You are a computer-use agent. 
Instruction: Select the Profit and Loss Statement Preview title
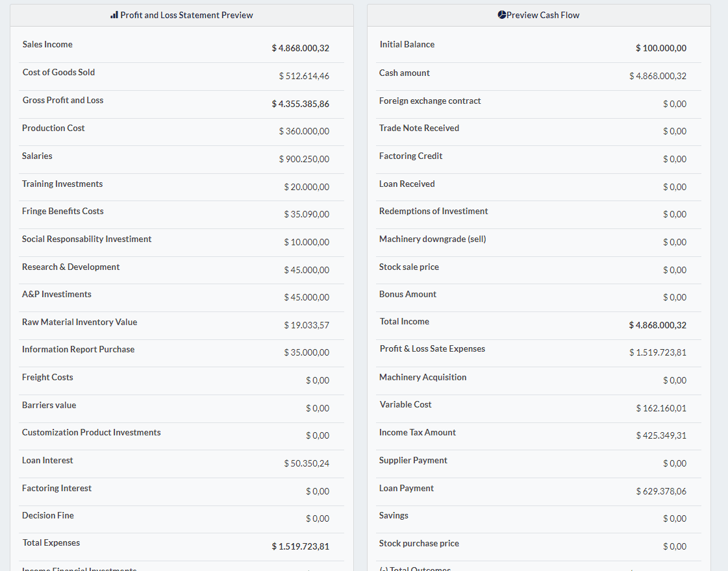[186, 15]
